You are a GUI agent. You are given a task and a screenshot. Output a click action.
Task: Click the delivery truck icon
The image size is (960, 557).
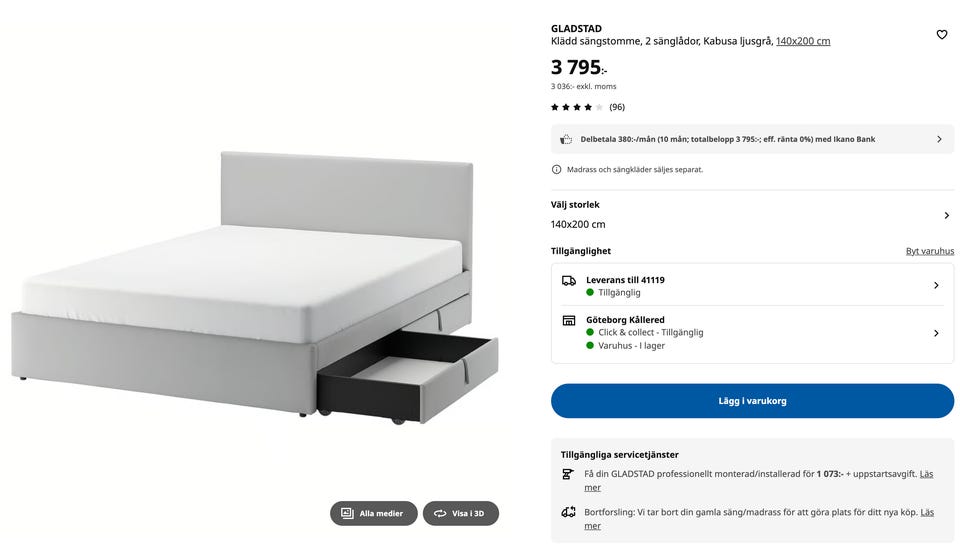(x=569, y=281)
